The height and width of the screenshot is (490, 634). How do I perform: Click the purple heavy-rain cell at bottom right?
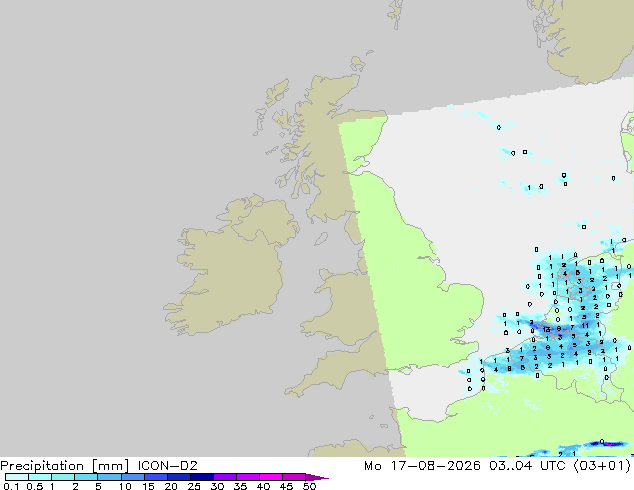coord(611,444)
